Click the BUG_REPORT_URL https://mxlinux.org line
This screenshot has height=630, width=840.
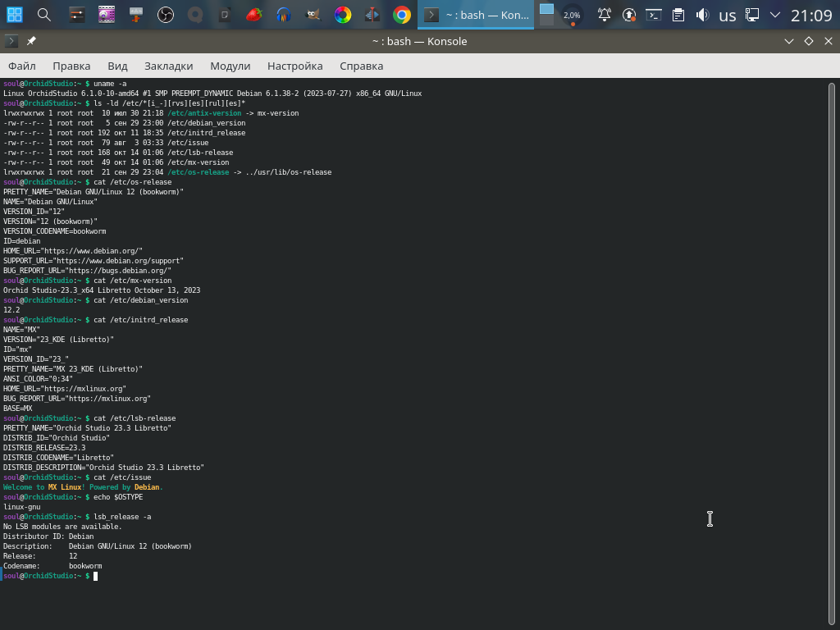click(x=77, y=399)
